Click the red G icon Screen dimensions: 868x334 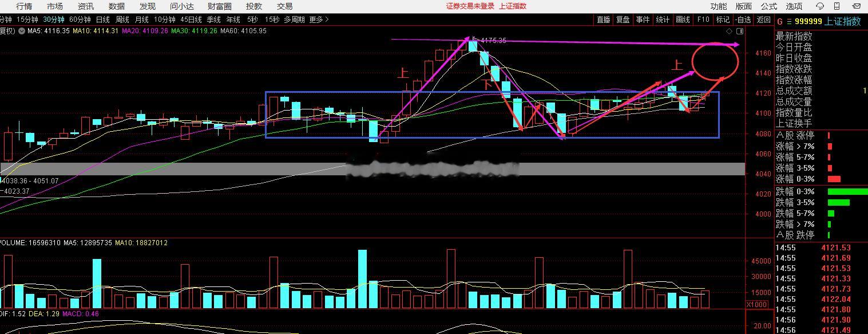pyautogui.click(x=779, y=21)
